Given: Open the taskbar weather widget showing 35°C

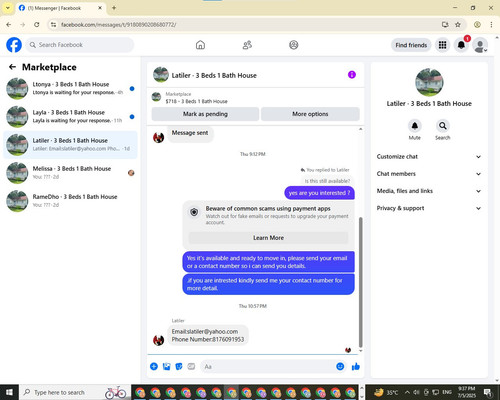Looking at the screenshot, I should (386, 392).
